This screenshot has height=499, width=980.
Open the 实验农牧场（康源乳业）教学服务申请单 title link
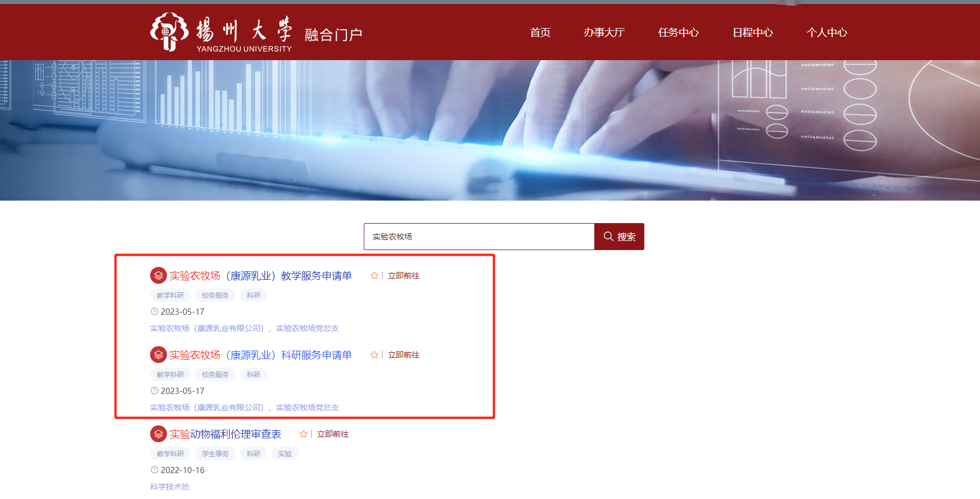coord(260,275)
